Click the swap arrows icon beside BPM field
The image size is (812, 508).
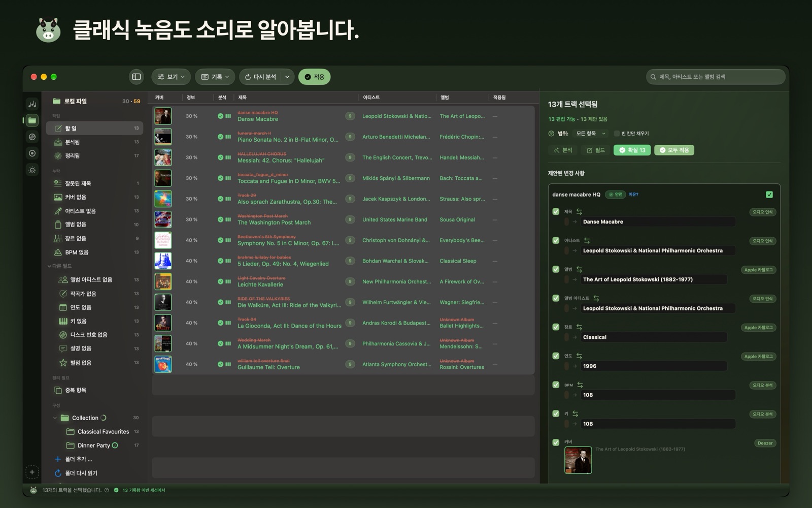click(580, 385)
